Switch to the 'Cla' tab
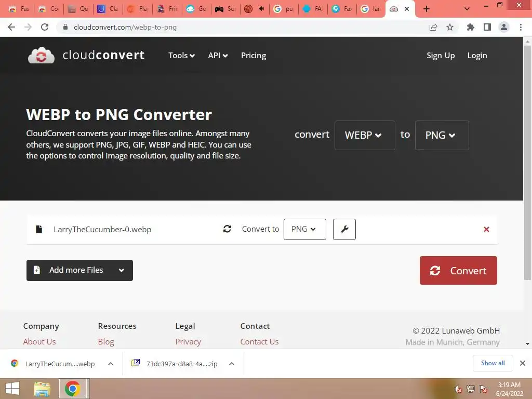Image resolution: width=532 pixels, height=399 pixels. [108, 9]
